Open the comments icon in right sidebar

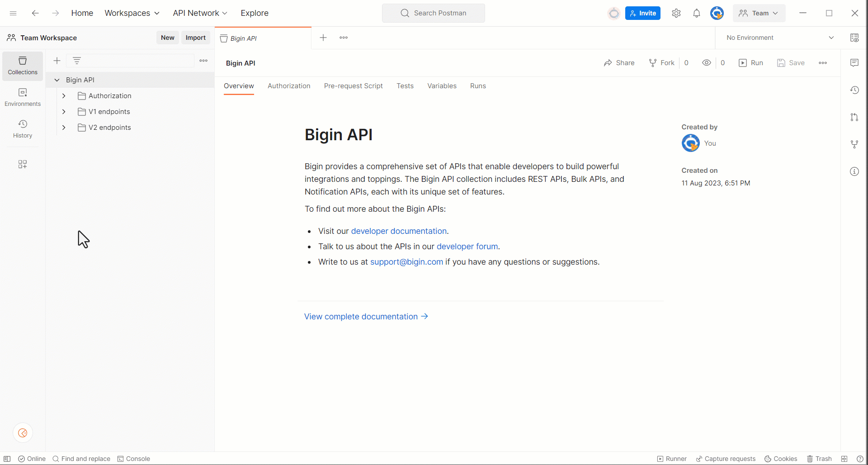pos(854,63)
